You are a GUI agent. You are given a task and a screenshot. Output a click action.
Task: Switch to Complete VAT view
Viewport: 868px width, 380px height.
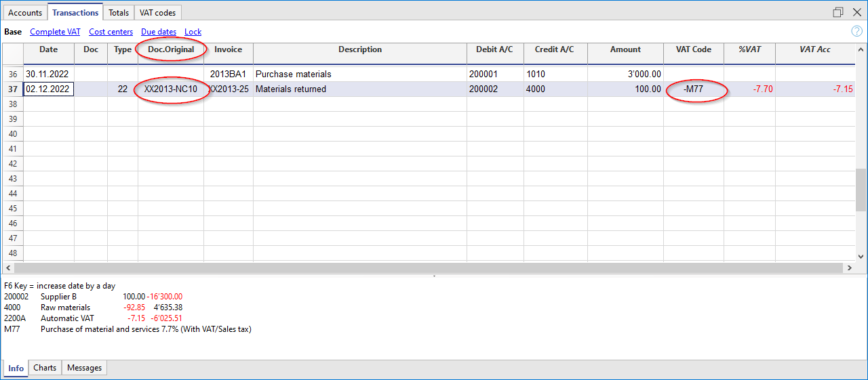pos(55,32)
